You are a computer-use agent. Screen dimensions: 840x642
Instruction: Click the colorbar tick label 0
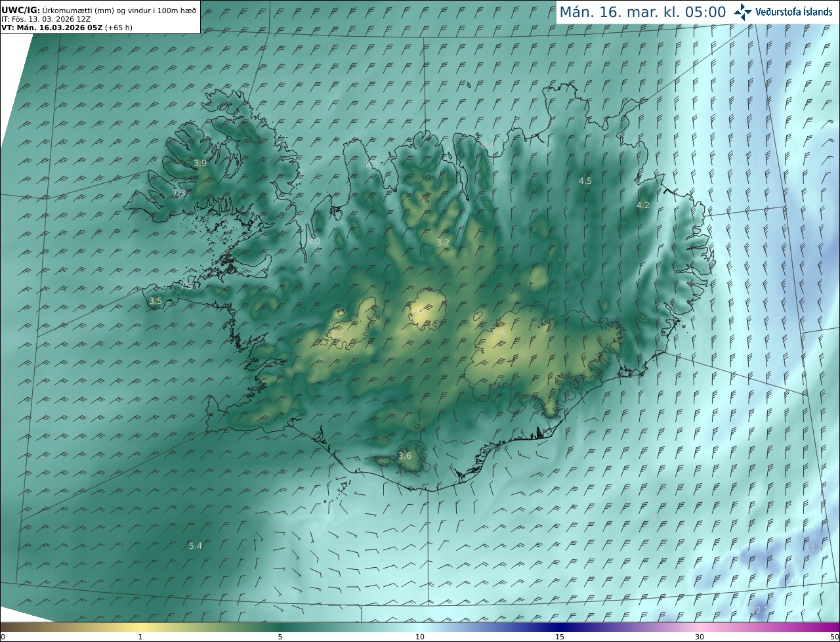[x=3, y=637]
